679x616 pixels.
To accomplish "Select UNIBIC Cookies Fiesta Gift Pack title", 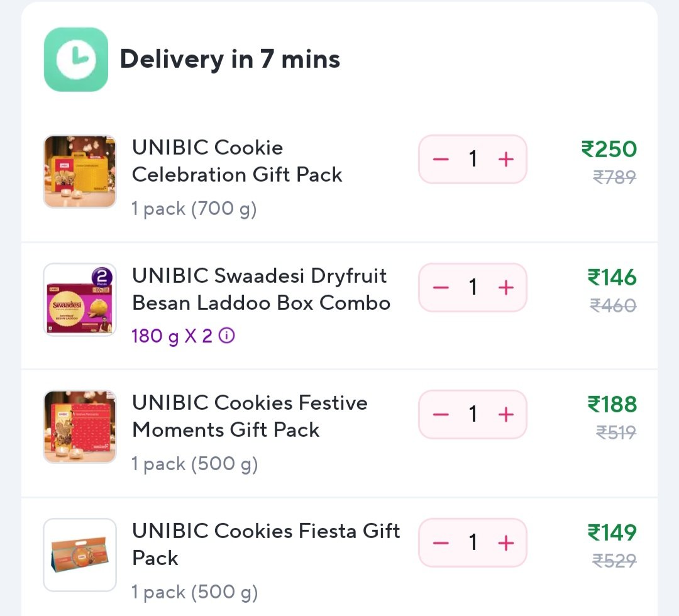I will [265, 544].
